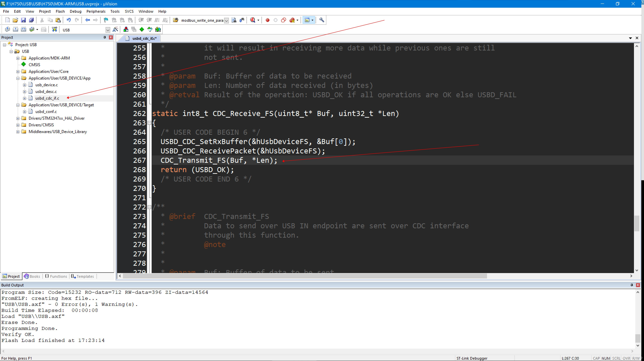Image resolution: width=644 pixels, height=361 pixels.
Task: Click the Manage Run-Time Environment green diamond icon
Action: point(142,30)
